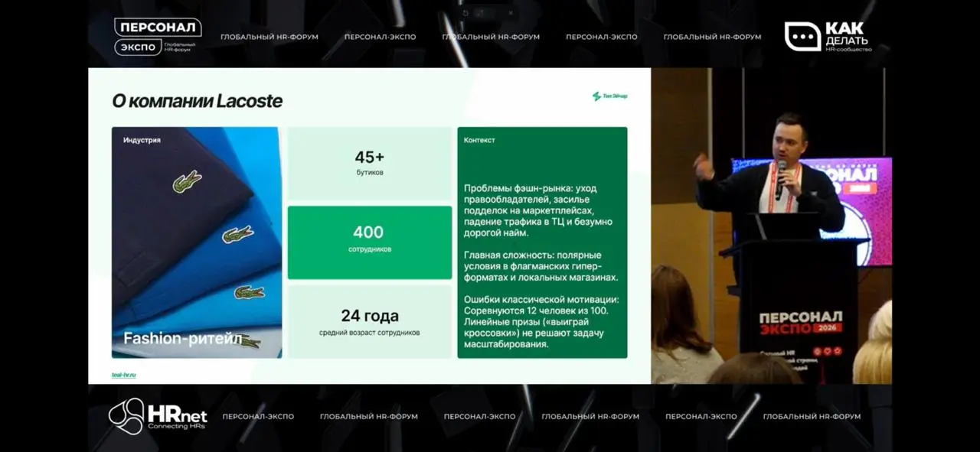
Task: Click the Персонал Экспо logo at top left
Action: point(158,37)
